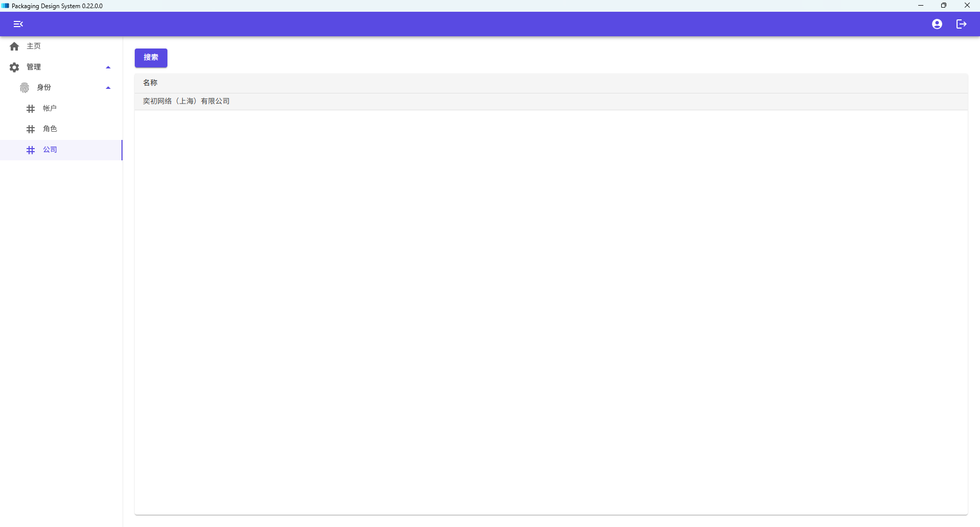Select the 角色 menu item

pyautogui.click(x=61, y=129)
